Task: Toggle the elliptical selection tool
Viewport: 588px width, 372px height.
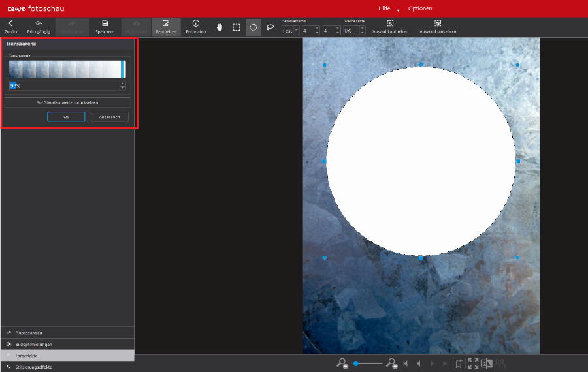Action: [x=253, y=27]
